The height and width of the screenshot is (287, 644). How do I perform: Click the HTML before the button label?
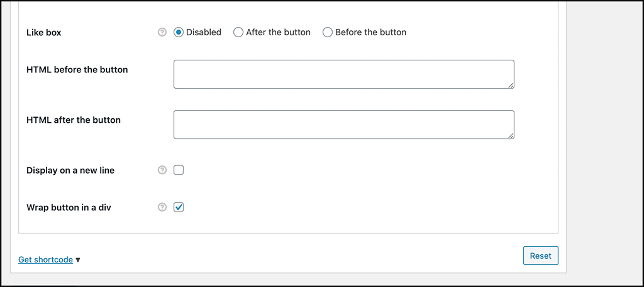[77, 69]
